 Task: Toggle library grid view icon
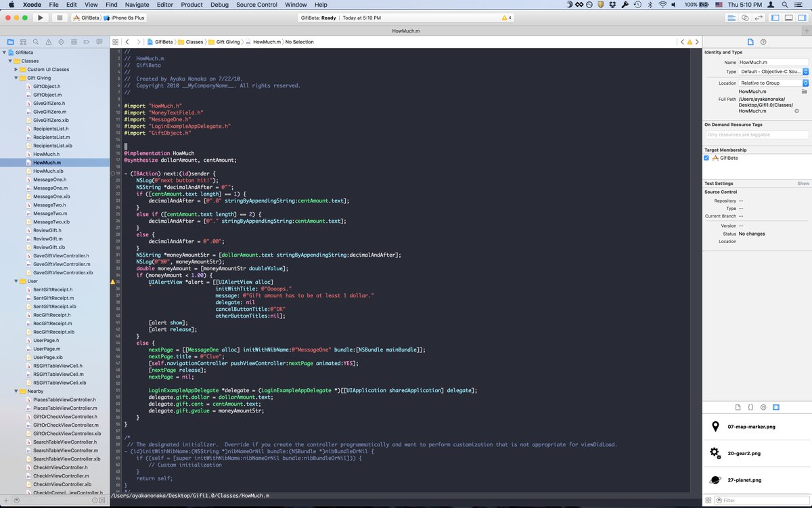pyautogui.click(x=708, y=501)
